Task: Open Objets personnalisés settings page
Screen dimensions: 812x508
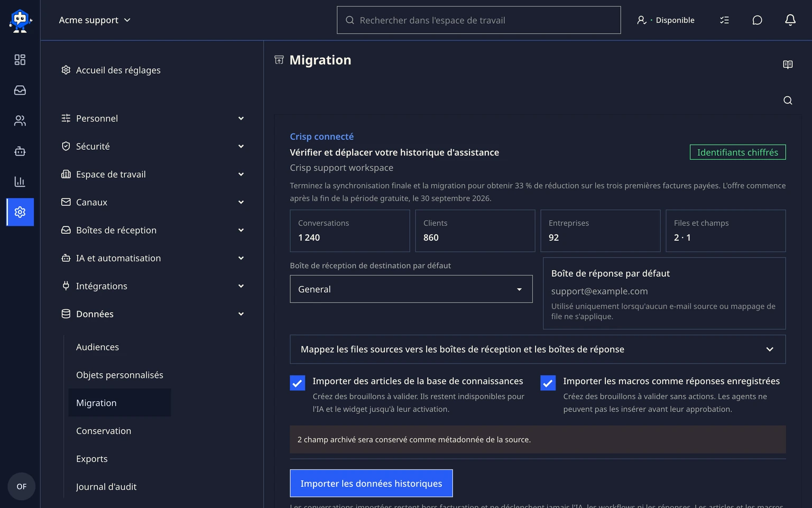Action: pyautogui.click(x=119, y=375)
